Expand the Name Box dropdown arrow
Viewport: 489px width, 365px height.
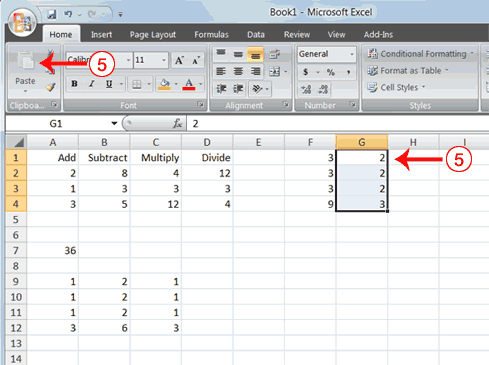click(x=114, y=124)
